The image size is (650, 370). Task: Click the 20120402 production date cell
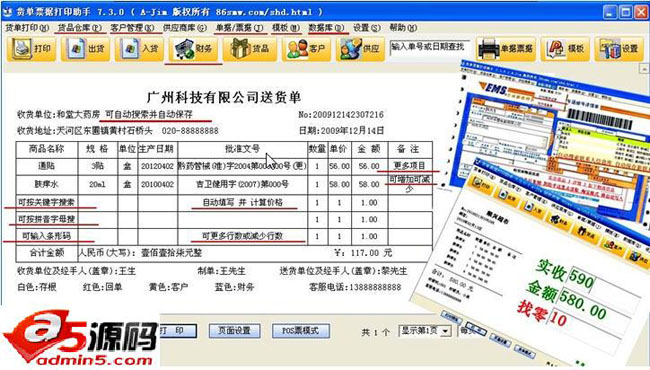click(x=158, y=166)
